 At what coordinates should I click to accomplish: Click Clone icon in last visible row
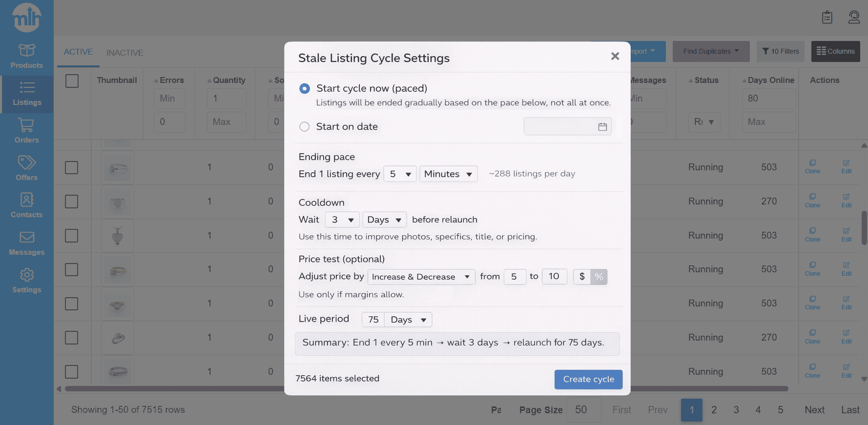click(812, 371)
